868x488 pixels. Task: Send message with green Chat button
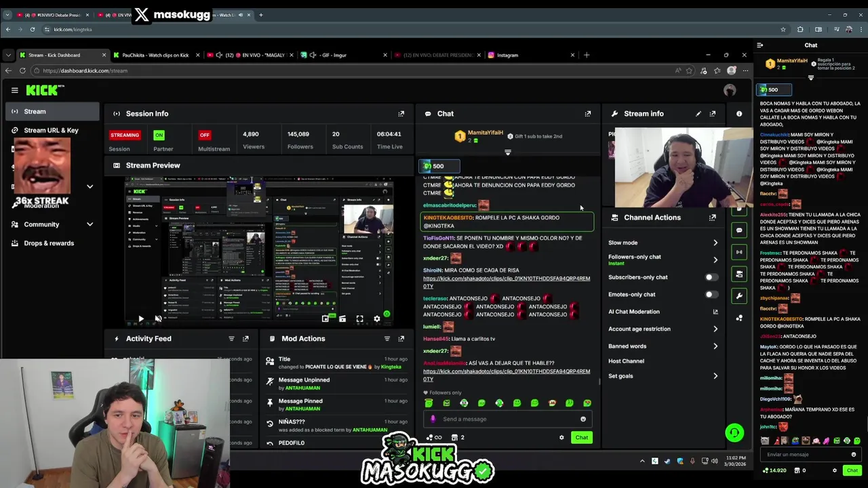[x=582, y=438]
